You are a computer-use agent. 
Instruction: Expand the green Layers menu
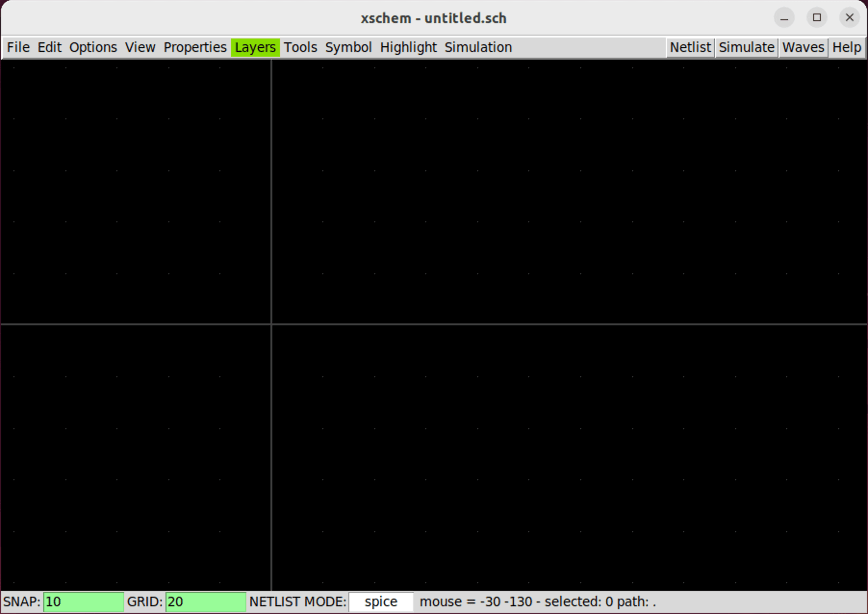[x=255, y=48]
